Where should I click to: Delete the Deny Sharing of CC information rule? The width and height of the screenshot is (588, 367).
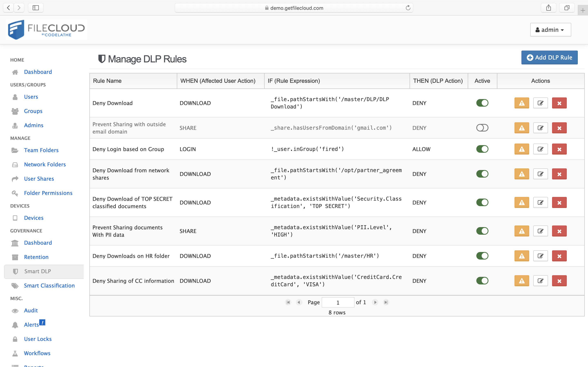[x=559, y=281]
